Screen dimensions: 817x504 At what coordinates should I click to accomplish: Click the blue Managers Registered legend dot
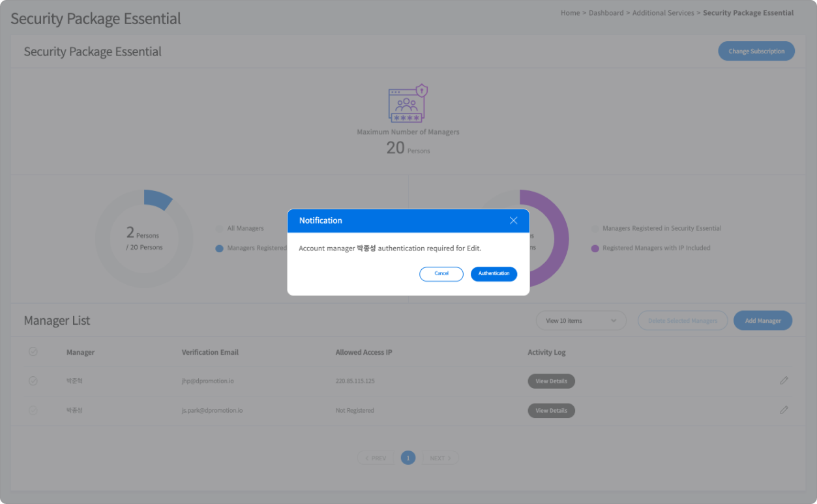point(219,248)
